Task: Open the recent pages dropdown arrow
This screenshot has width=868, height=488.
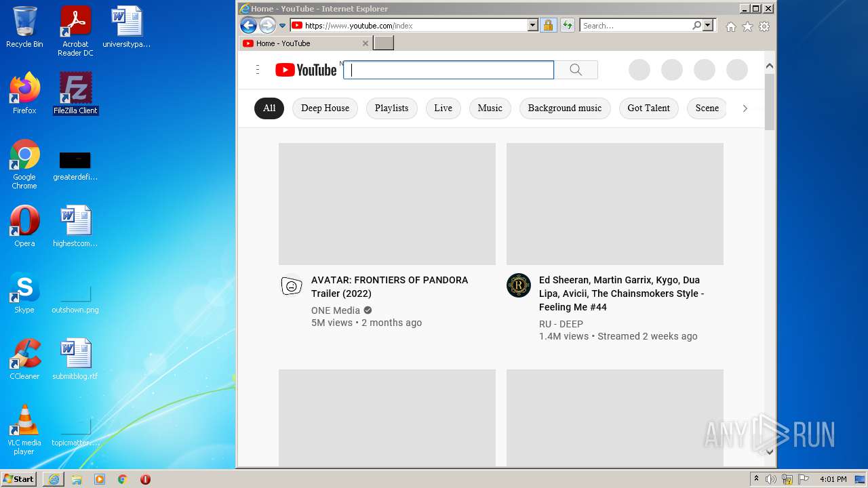Action: (x=283, y=26)
